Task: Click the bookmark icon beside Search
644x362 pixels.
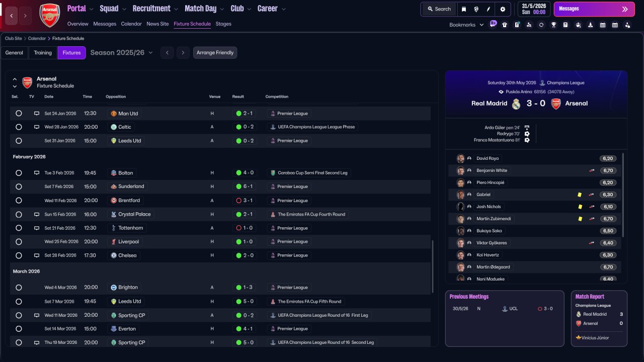Action: click(x=464, y=9)
